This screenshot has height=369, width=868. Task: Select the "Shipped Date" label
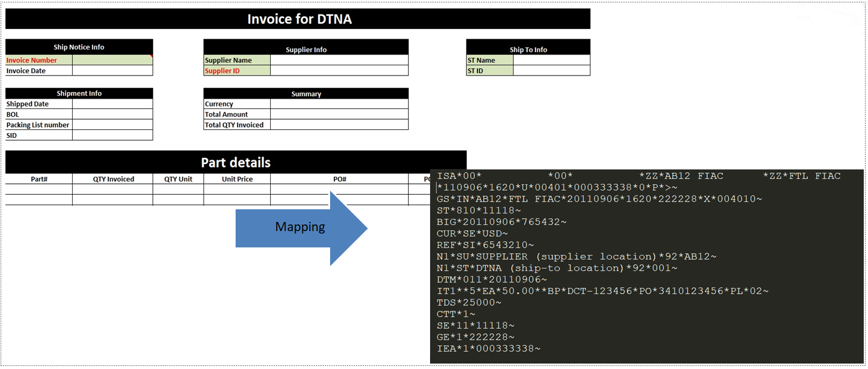[27, 104]
